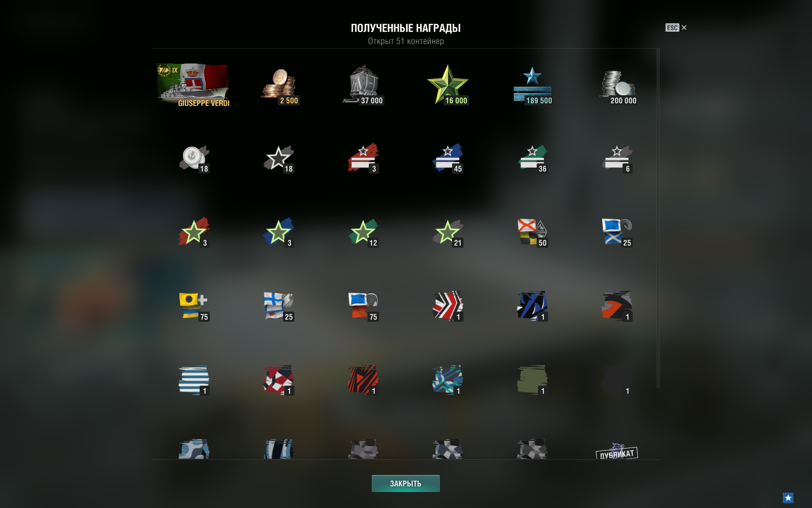Select the grey green-star bonus with 21
The height and width of the screenshot is (508, 812).
coord(447,232)
